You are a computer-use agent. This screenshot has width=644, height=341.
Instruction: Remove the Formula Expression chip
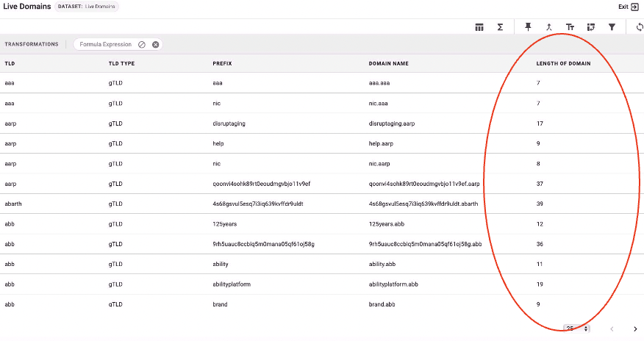155,44
